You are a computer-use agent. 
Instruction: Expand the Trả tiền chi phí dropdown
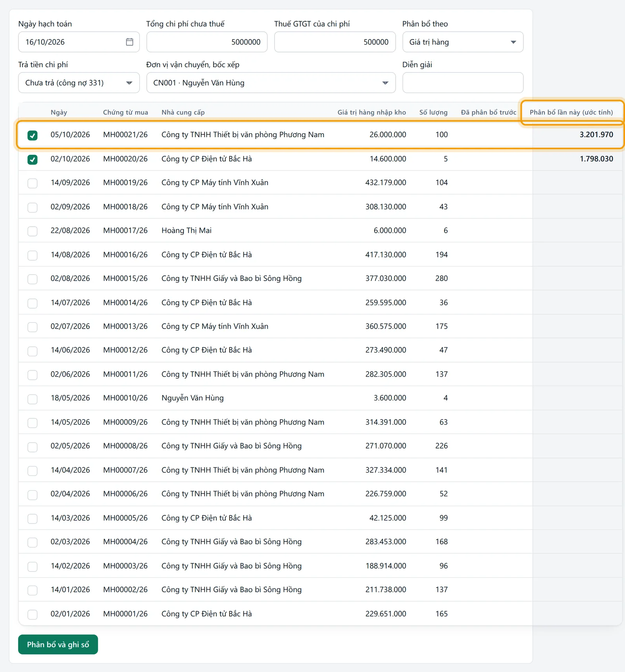79,82
